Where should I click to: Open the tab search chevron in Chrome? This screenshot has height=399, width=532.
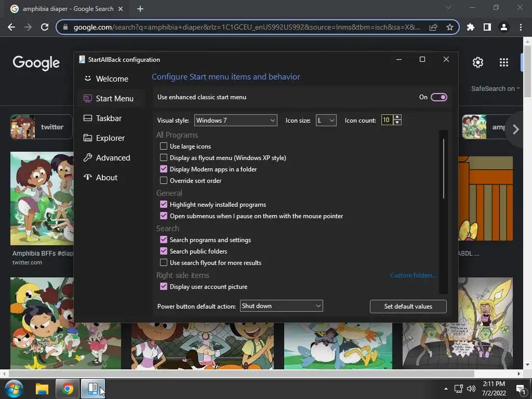448,7
